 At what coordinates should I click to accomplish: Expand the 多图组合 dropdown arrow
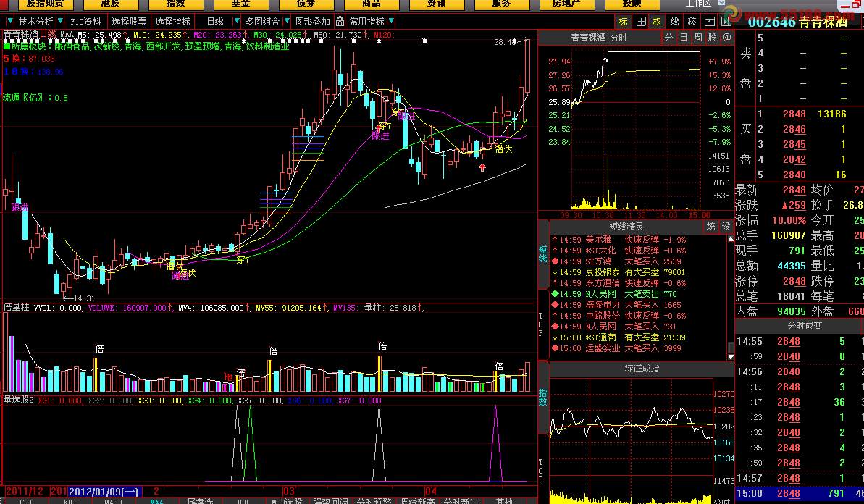[286, 22]
